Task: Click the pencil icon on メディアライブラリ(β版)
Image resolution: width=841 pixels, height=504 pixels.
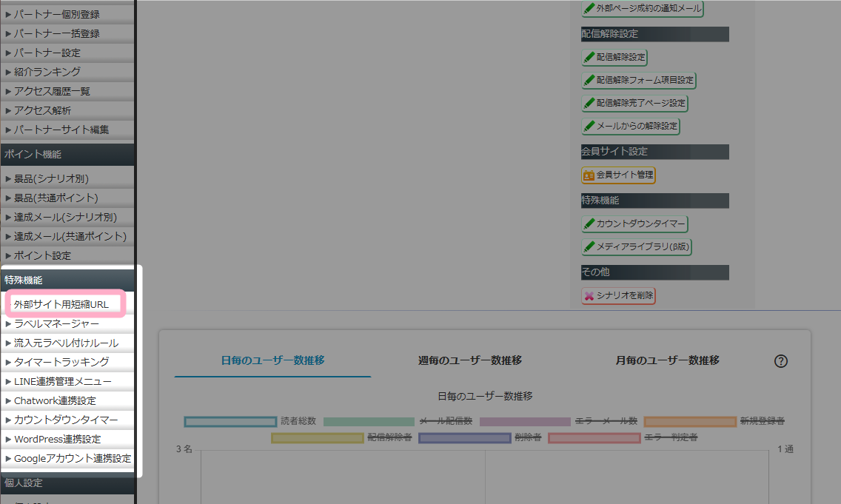Action: click(590, 247)
